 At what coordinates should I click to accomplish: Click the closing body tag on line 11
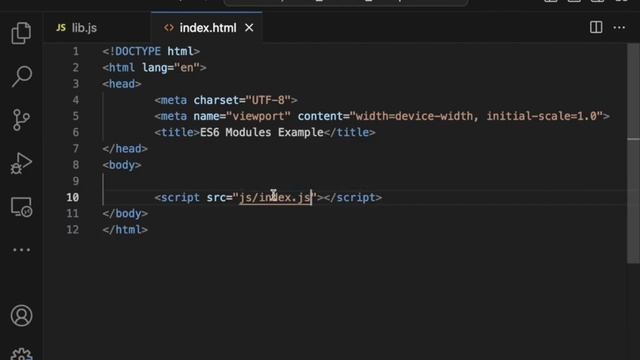tap(125, 213)
